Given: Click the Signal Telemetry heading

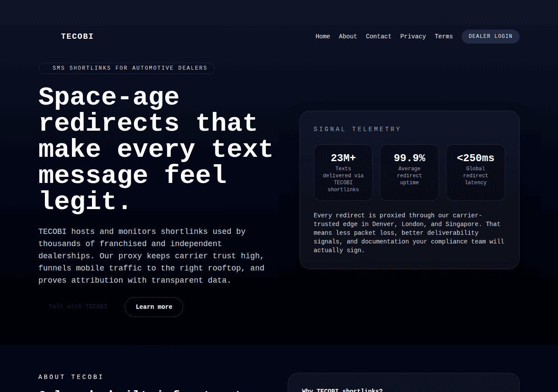Looking at the screenshot, I should [357, 129].
